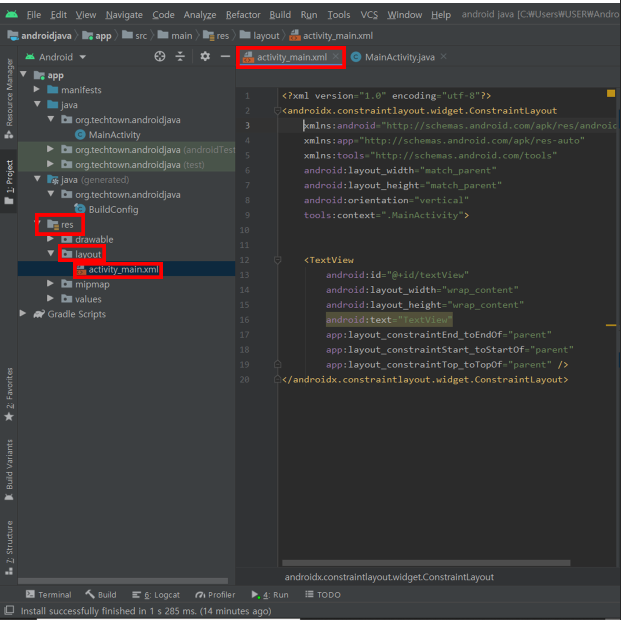
Task: Open the Refactor menu
Action: tap(243, 15)
